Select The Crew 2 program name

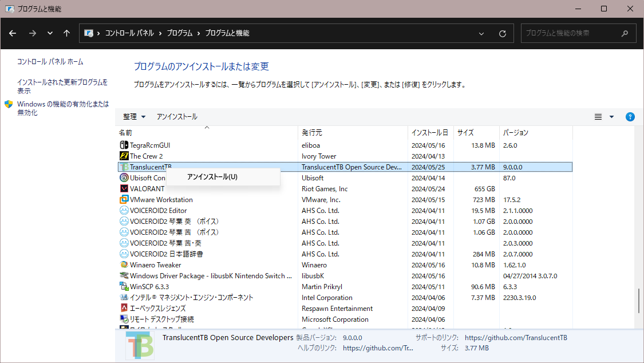pyautogui.click(x=146, y=156)
